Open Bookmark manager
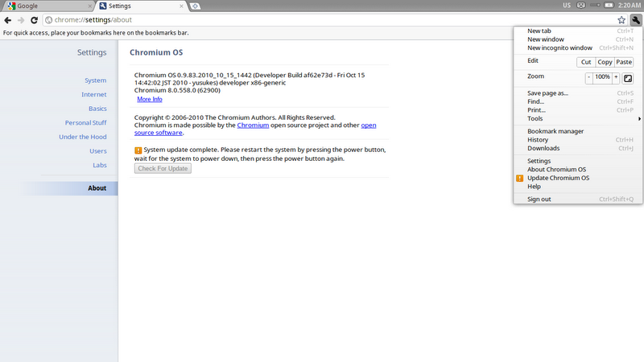 pyautogui.click(x=578, y=131)
